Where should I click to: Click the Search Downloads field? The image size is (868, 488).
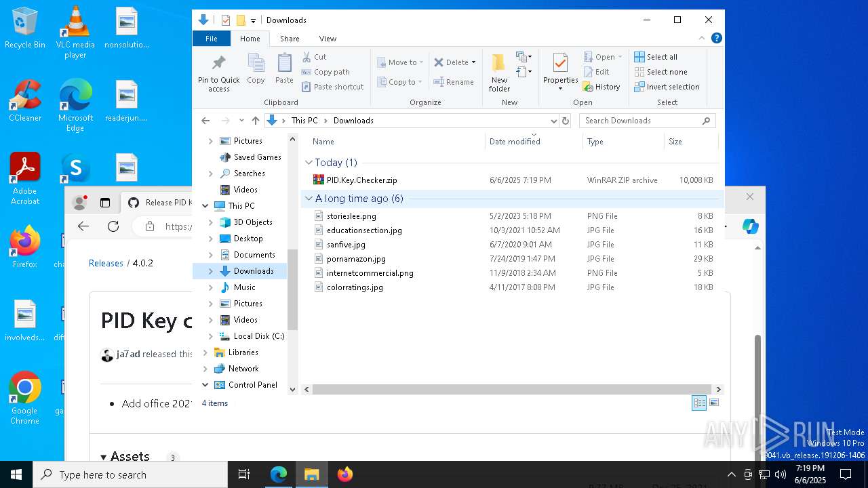[648, 121]
